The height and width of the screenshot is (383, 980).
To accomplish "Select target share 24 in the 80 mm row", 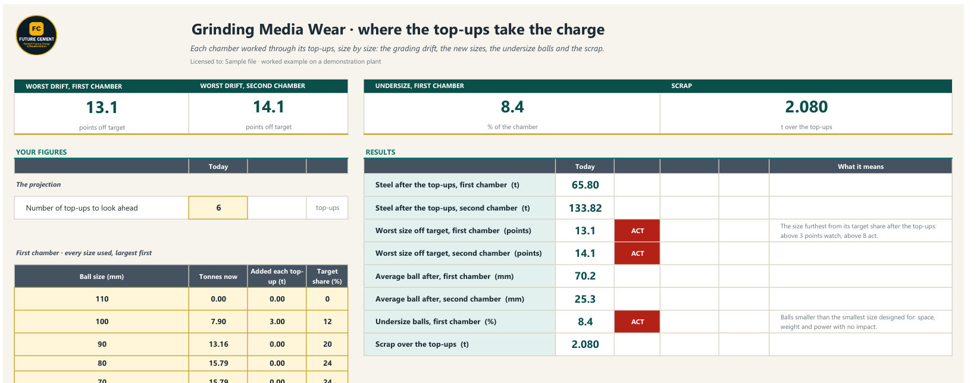I will (x=327, y=363).
